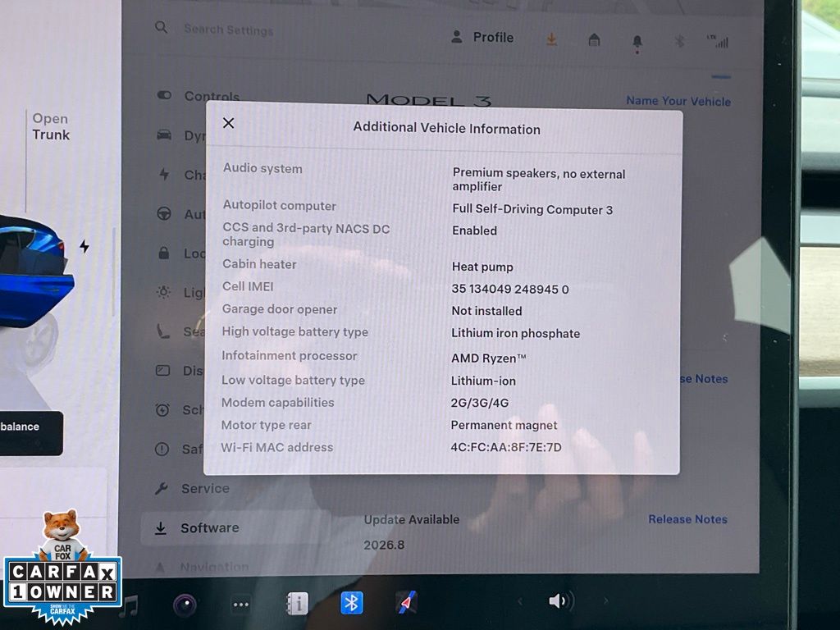Select Garage door opener Not installed value
Viewport: 840px width, 630px height.
click(486, 311)
